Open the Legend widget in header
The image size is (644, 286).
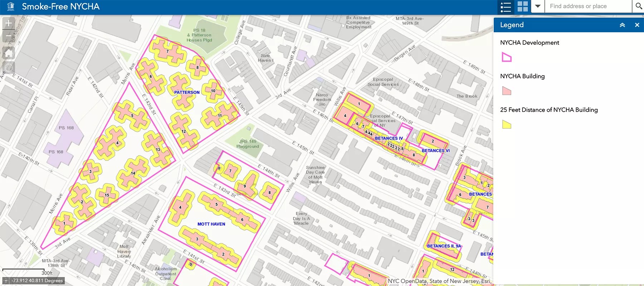506,7
